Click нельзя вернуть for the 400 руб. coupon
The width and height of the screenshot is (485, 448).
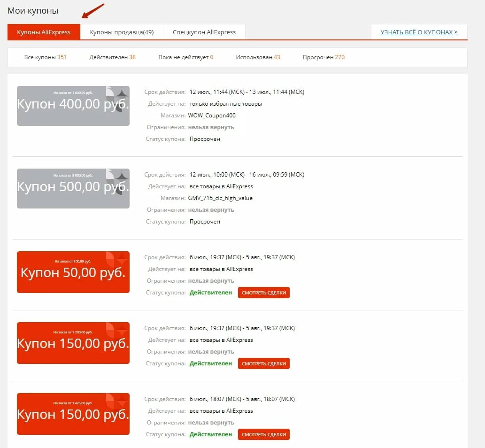coord(211,127)
